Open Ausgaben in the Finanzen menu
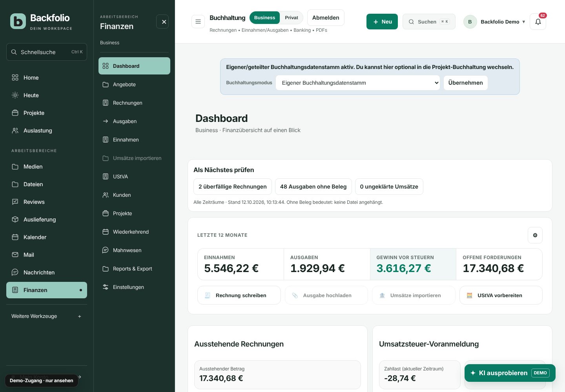 click(x=134, y=121)
